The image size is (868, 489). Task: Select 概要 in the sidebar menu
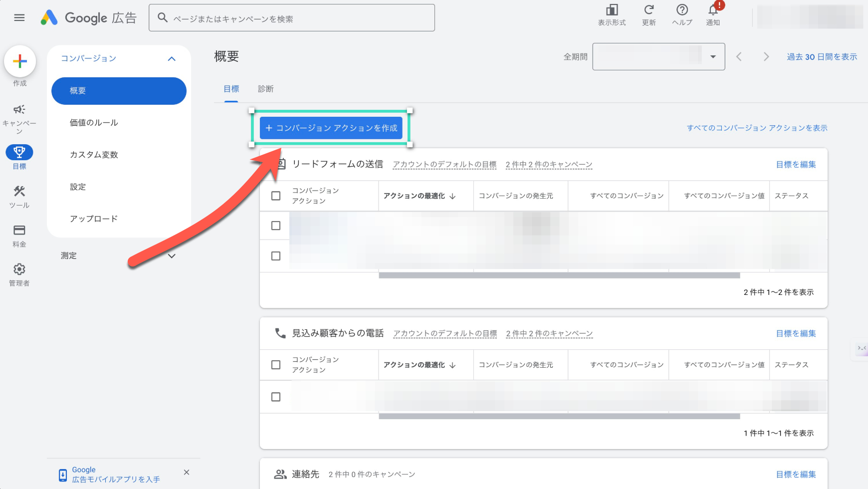(x=119, y=91)
